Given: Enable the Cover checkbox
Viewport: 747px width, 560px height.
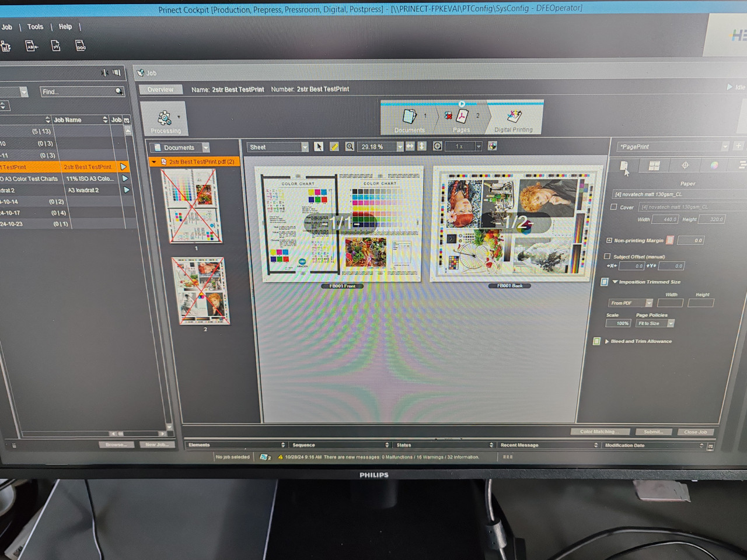Looking at the screenshot, I should click(614, 206).
